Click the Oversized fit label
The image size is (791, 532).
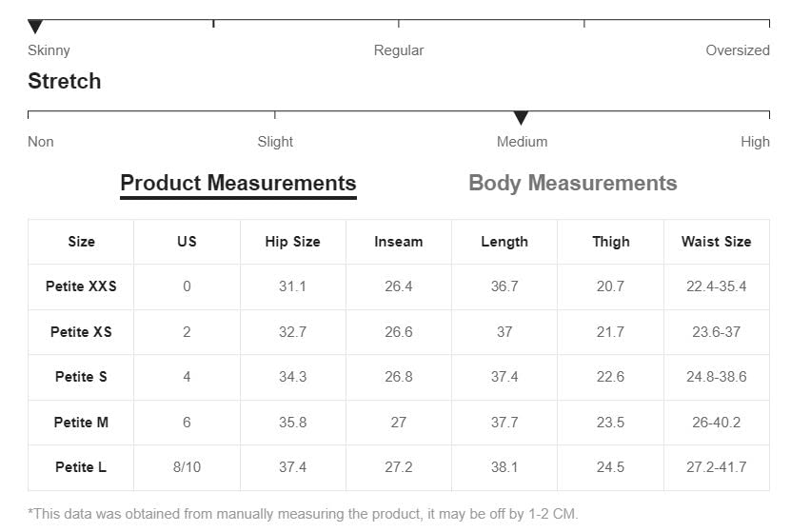(x=737, y=50)
